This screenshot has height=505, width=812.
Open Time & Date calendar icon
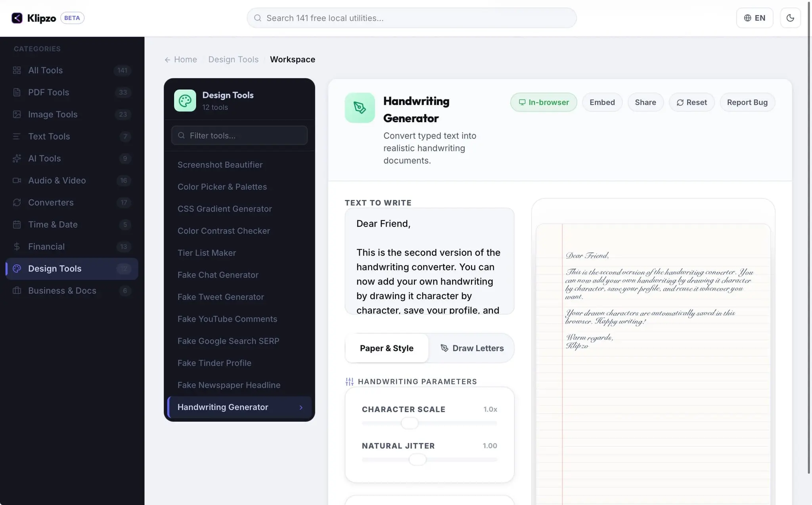click(17, 225)
